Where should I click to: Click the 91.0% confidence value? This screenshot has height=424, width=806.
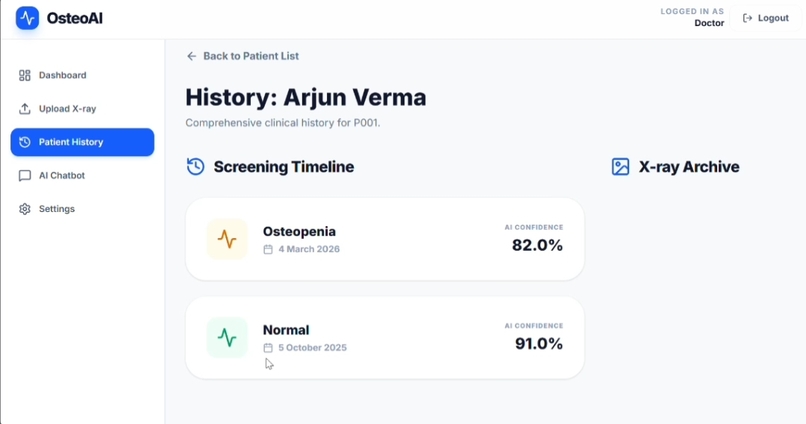point(539,344)
